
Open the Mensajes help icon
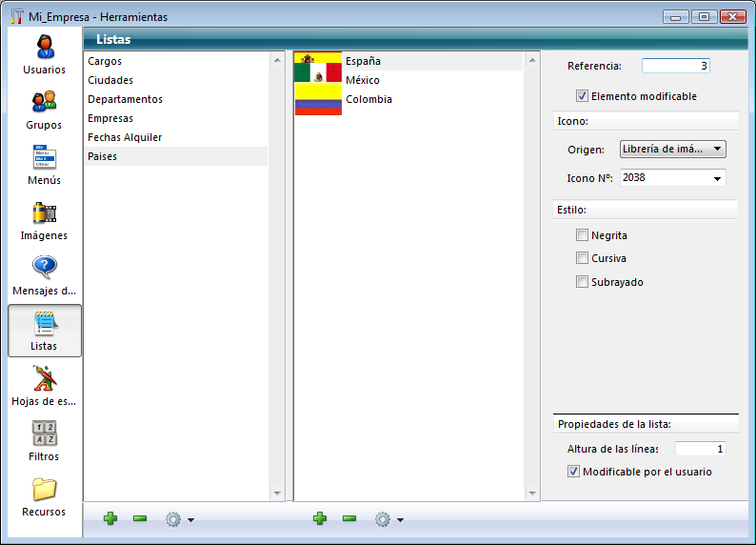click(44, 269)
